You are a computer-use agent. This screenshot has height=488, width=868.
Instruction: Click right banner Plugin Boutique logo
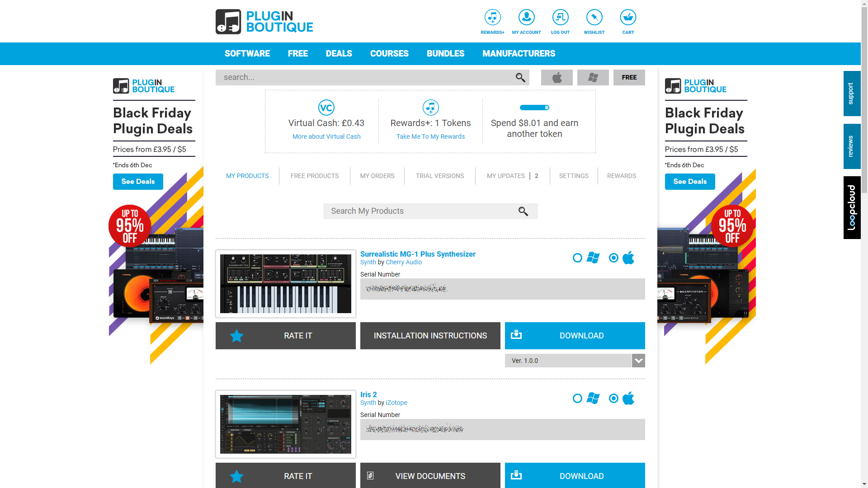tap(696, 86)
